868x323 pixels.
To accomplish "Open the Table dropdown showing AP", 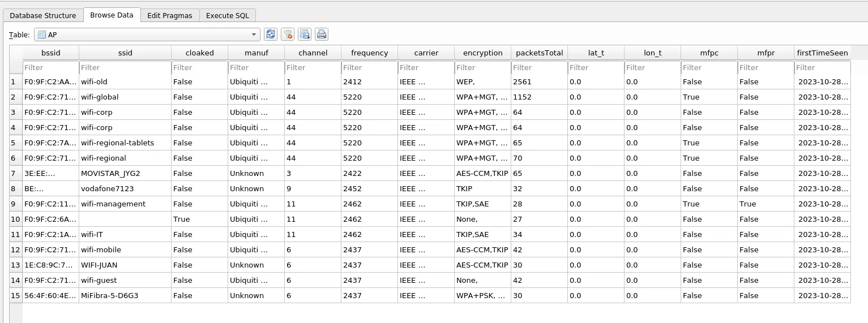I will [x=147, y=35].
